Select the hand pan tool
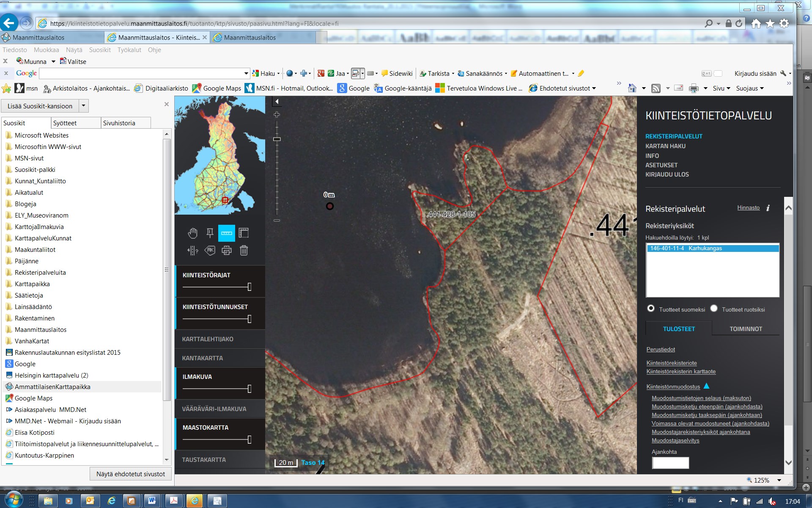Screen dimensions: 812x508 tap(193, 233)
